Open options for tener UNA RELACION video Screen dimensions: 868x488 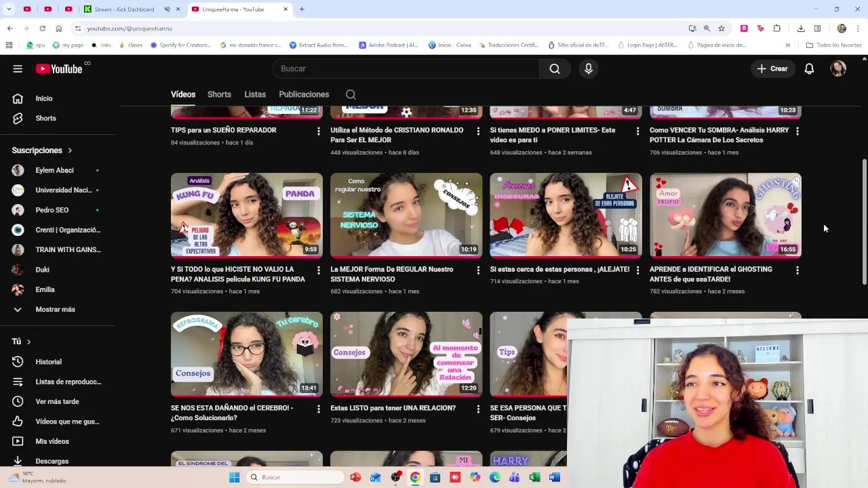pos(478,409)
